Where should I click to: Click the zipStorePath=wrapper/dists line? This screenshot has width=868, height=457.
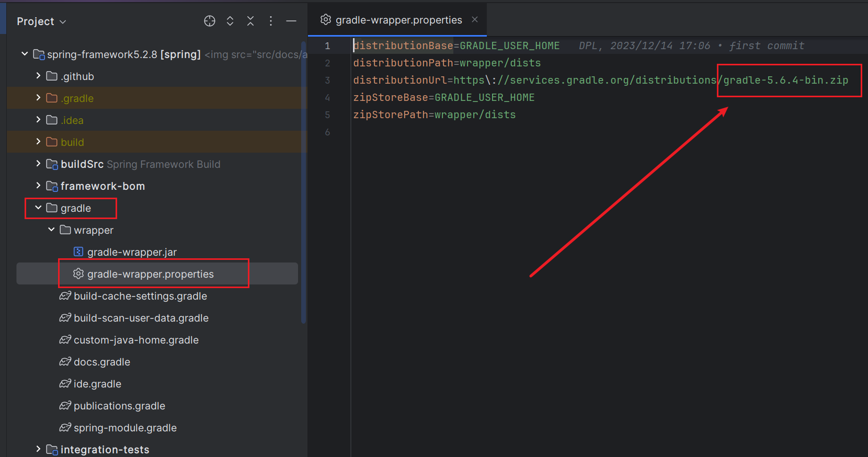(x=434, y=115)
